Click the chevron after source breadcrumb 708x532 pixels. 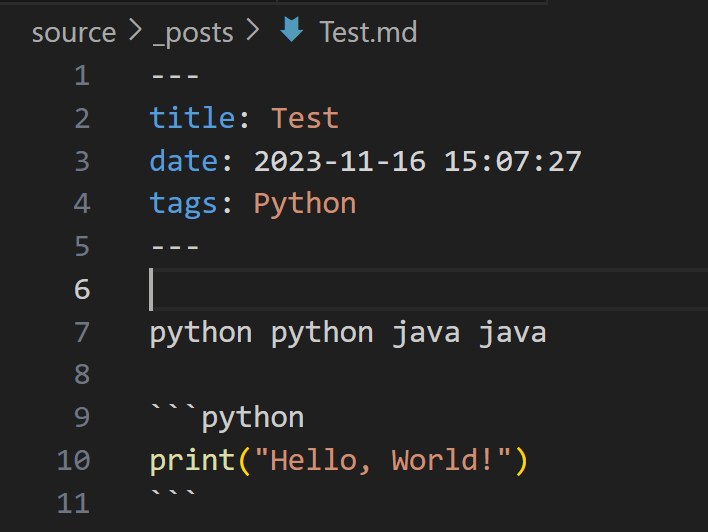coord(135,32)
